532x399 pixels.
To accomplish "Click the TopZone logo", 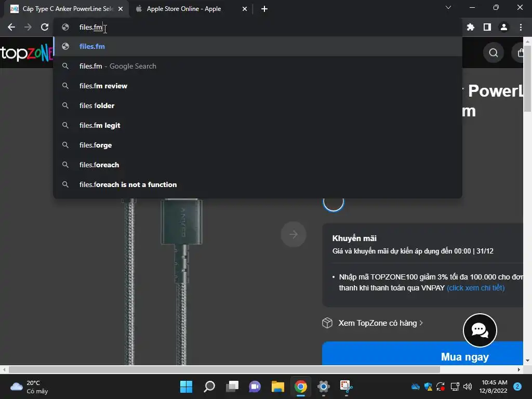I will pos(26,53).
